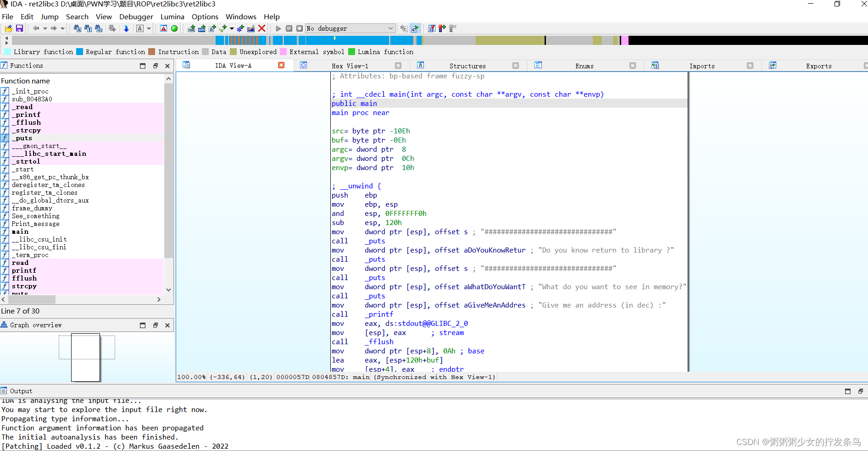The height and width of the screenshot is (451, 868).
Task: Click the pencil edit toolbar icon
Action: click(x=251, y=28)
